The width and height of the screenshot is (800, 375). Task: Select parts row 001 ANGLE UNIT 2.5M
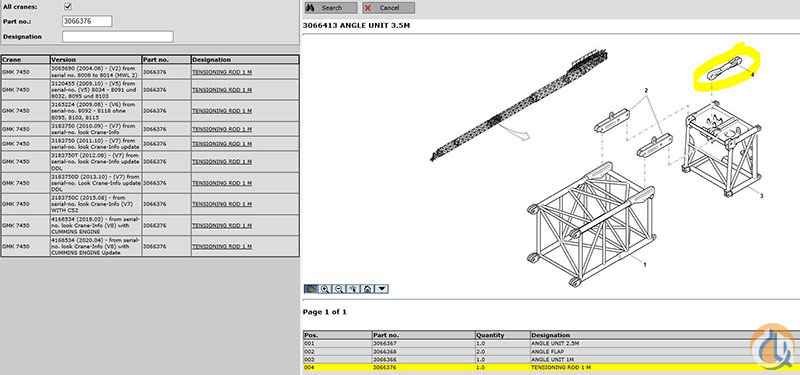[x=551, y=343]
